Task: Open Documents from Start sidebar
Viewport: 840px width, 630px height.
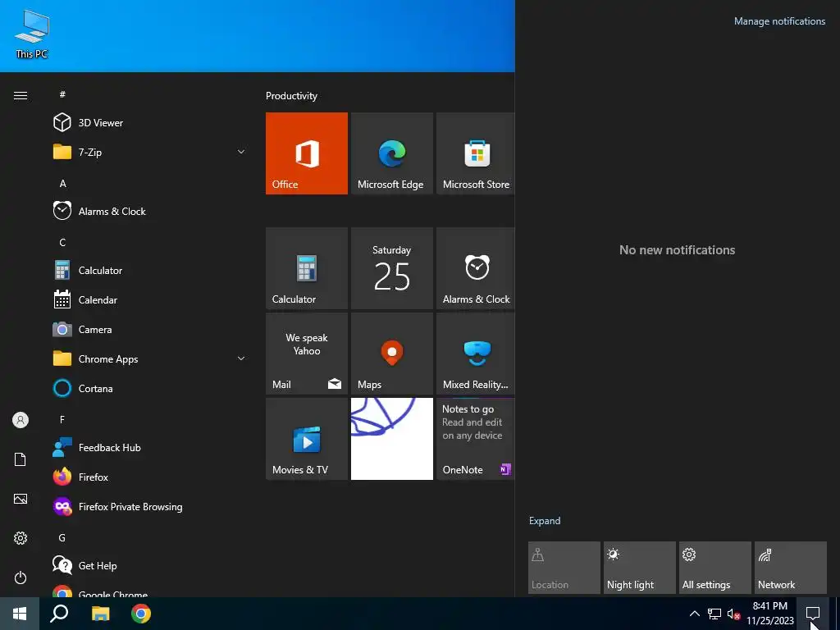Action: pyautogui.click(x=21, y=459)
